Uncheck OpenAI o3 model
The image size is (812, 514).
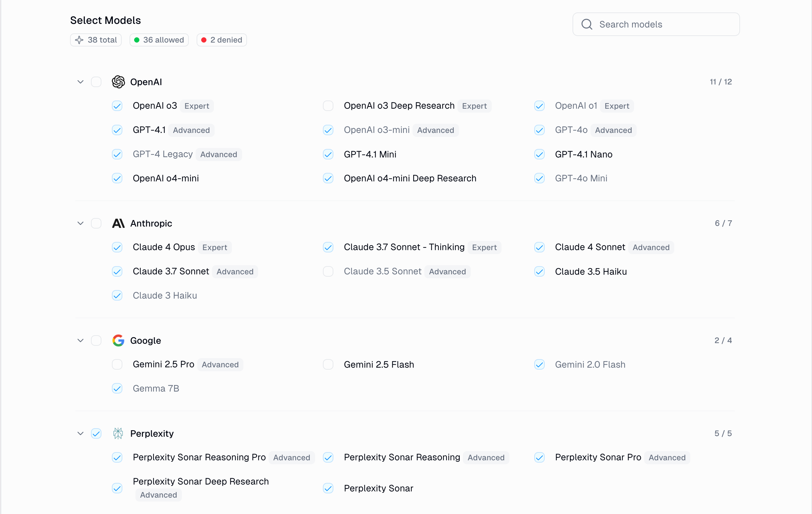click(x=117, y=106)
